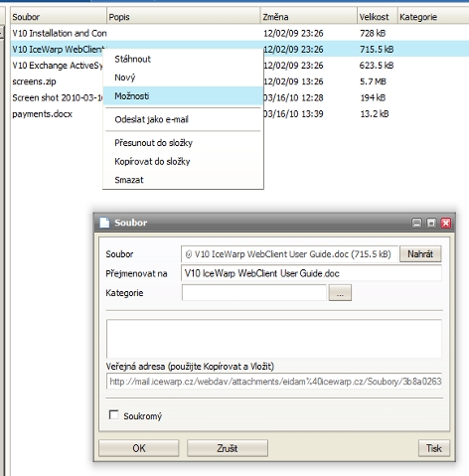Select the payments.docx file
This screenshot has width=469, height=476.
[42, 114]
